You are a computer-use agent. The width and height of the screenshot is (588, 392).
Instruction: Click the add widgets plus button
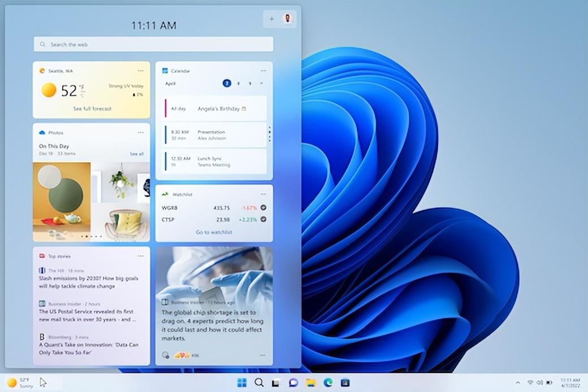272,19
